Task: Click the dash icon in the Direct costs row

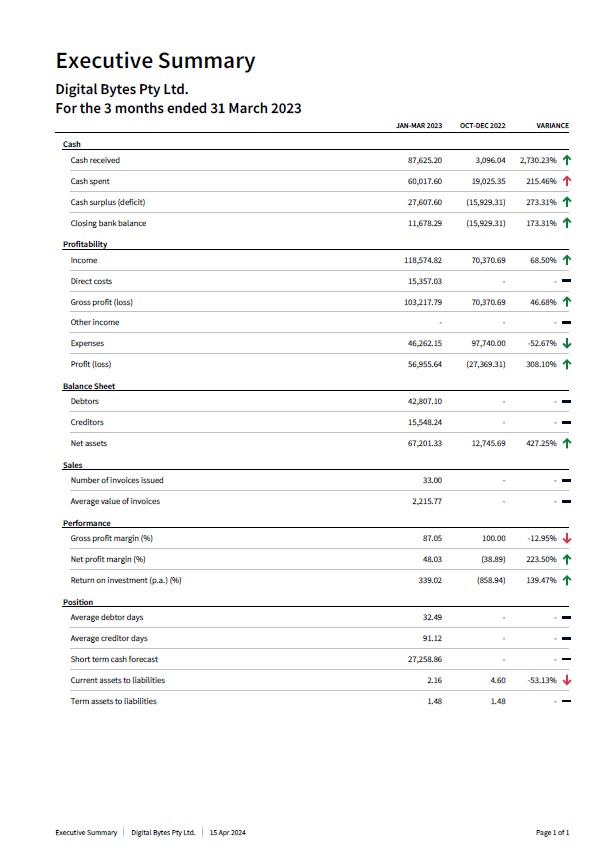Action: (x=566, y=281)
